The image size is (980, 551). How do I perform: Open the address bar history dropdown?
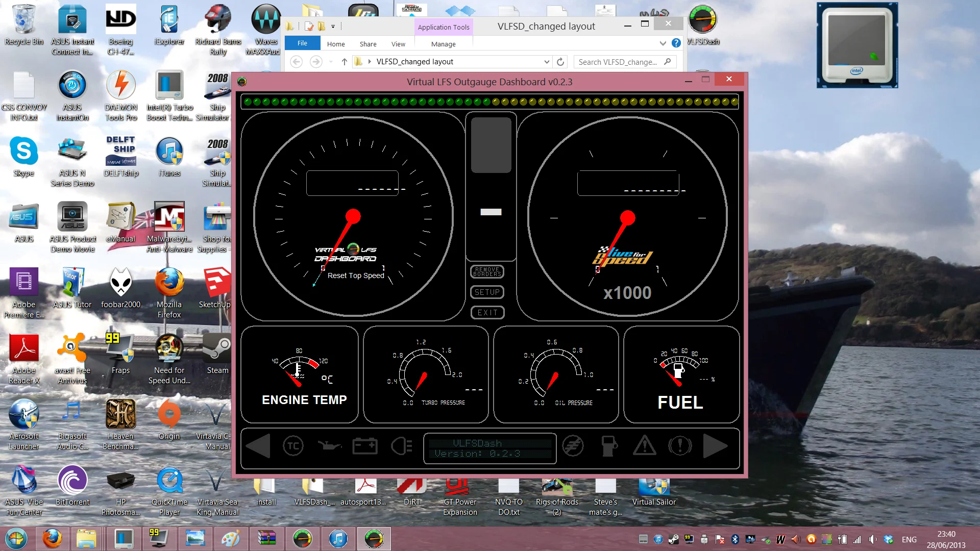tap(547, 62)
